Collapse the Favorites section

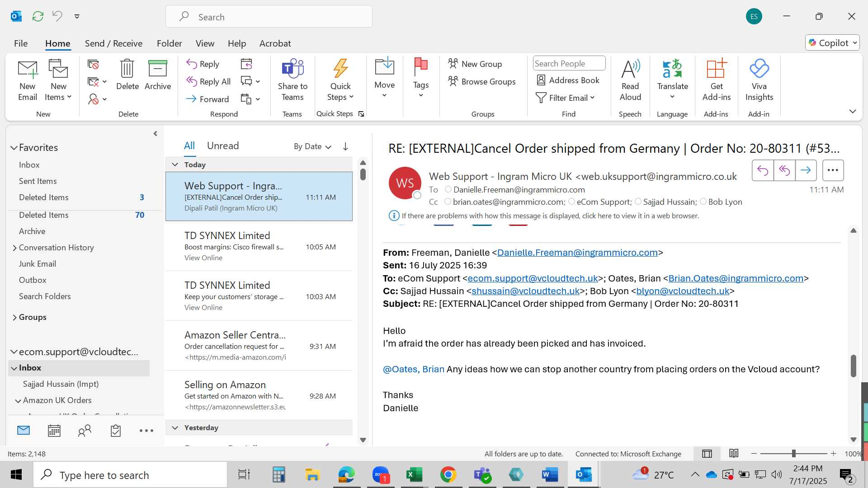(14, 148)
